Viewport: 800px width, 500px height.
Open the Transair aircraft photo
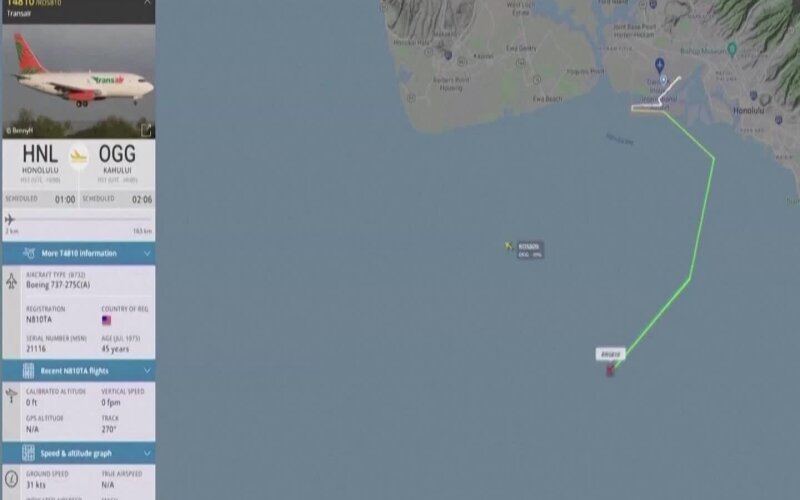[x=79, y=81]
